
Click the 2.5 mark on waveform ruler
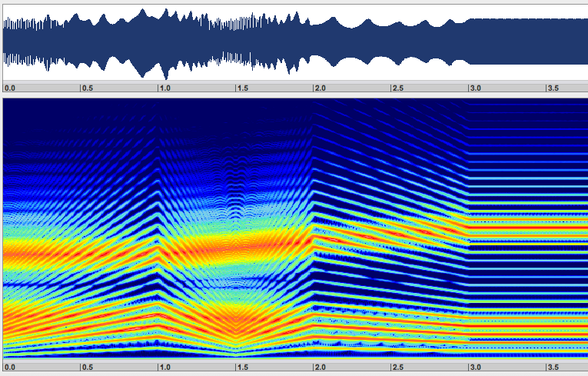pos(397,88)
